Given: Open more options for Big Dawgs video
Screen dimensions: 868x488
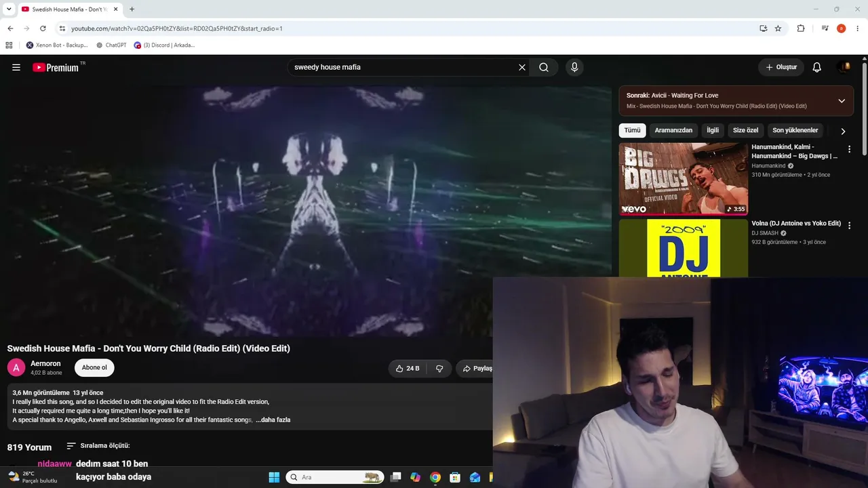Looking at the screenshot, I should pyautogui.click(x=849, y=149).
